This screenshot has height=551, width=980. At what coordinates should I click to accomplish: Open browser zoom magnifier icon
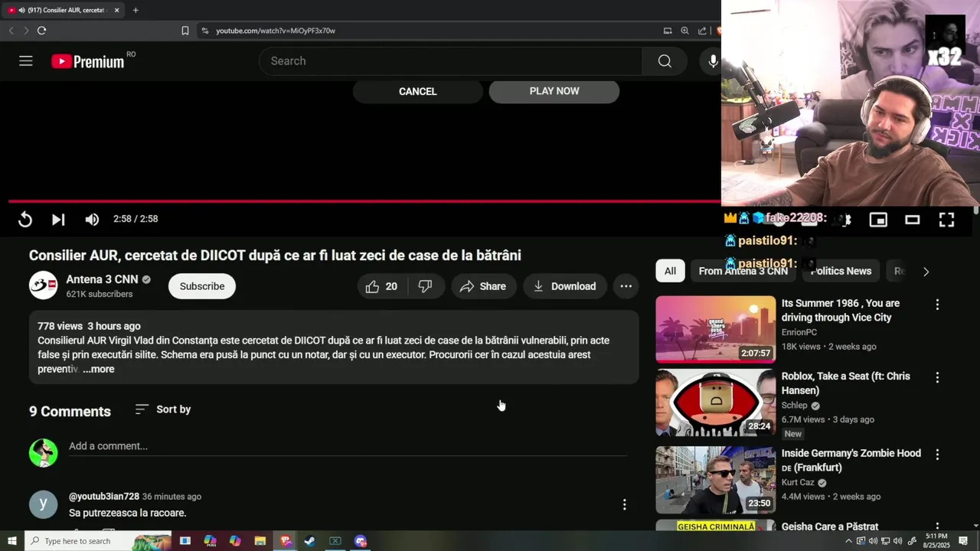[684, 31]
